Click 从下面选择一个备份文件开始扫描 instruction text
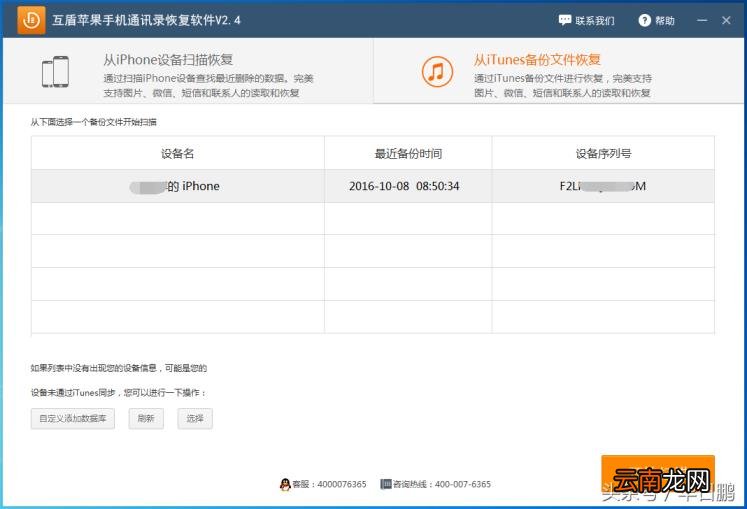747x509 pixels. coord(93,122)
